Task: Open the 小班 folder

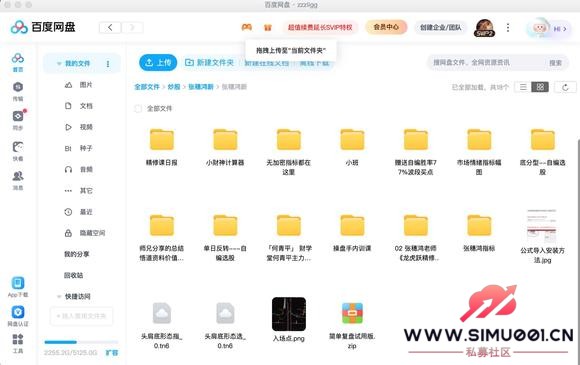Action: 352,147
